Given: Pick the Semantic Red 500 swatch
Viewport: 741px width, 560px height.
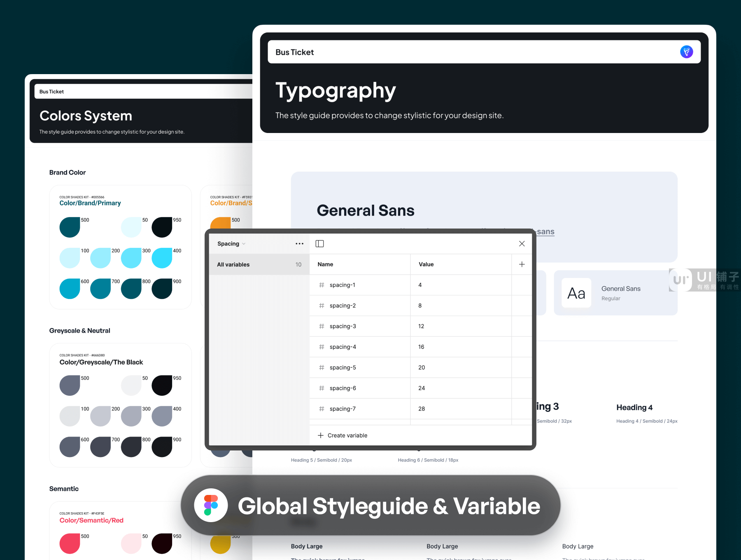Looking at the screenshot, I should [70, 544].
